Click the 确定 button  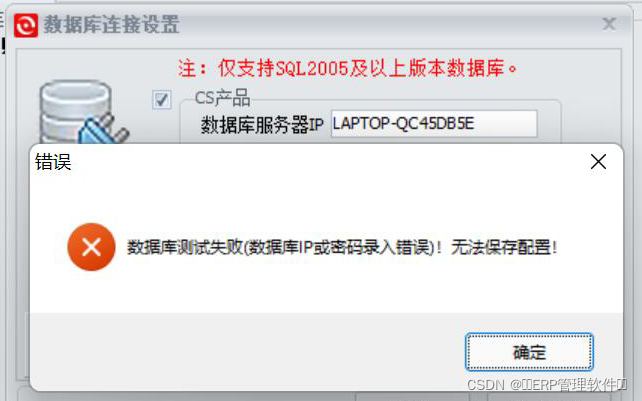[529, 352]
